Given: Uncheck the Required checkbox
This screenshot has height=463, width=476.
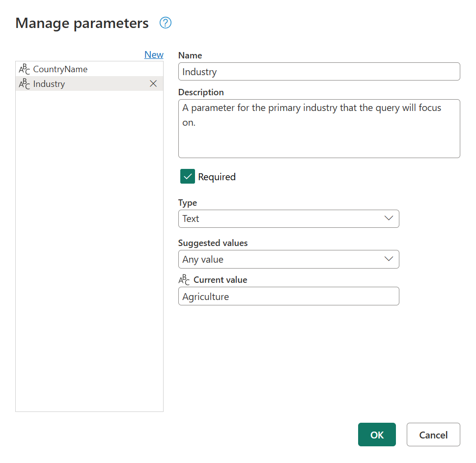Looking at the screenshot, I should pos(187,176).
